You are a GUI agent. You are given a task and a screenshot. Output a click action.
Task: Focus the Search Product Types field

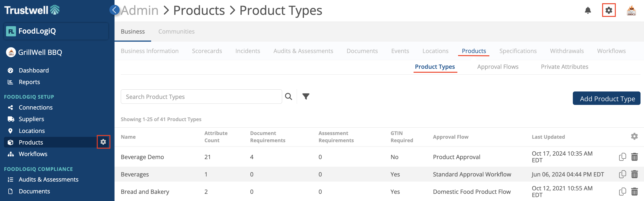[x=201, y=97]
